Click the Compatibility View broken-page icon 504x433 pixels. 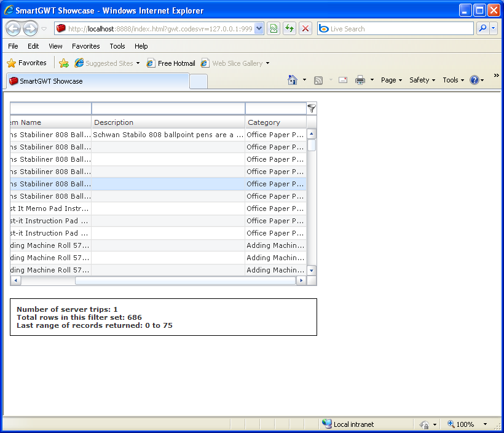point(274,29)
